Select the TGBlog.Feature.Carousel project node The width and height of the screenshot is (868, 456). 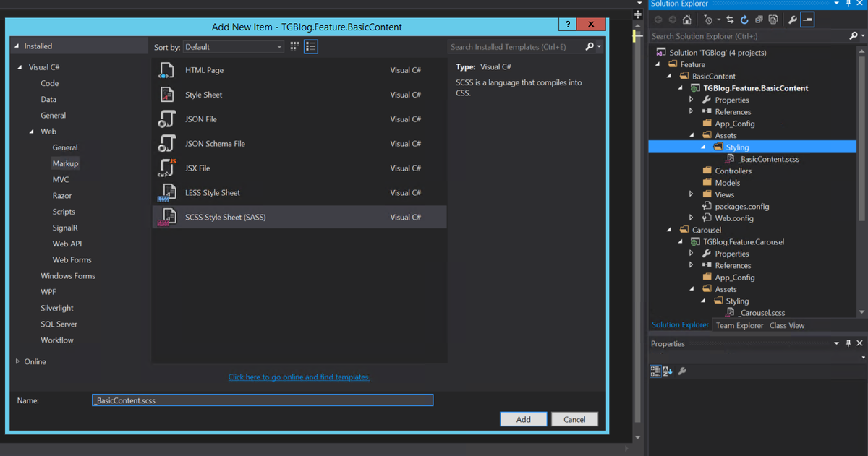743,242
